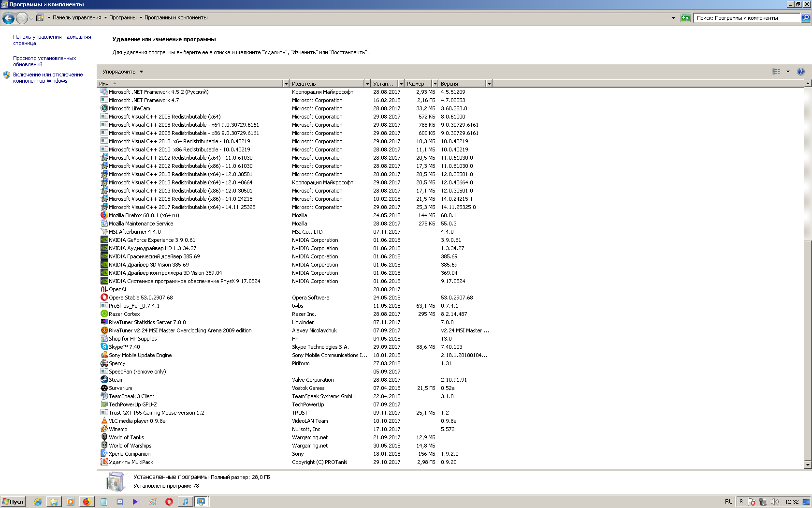This screenshot has height=508, width=812.
Task: Open the help question mark icon
Action: [x=801, y=72]
